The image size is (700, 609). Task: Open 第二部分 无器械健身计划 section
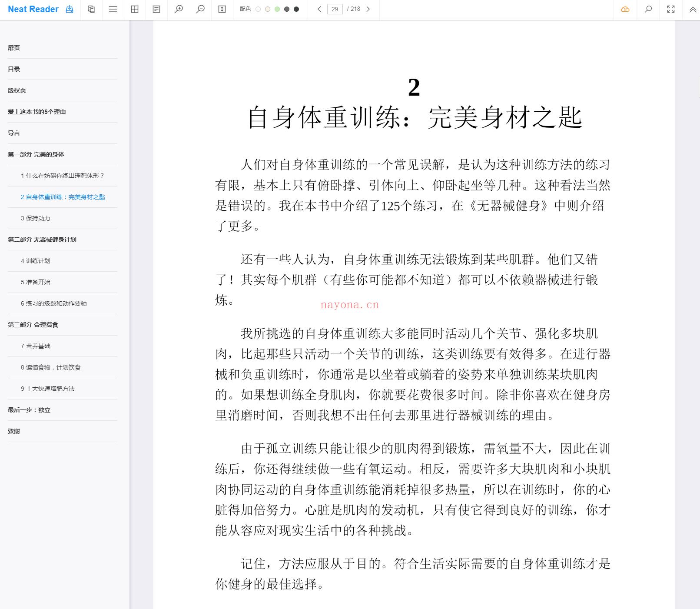tap(63, 240)
